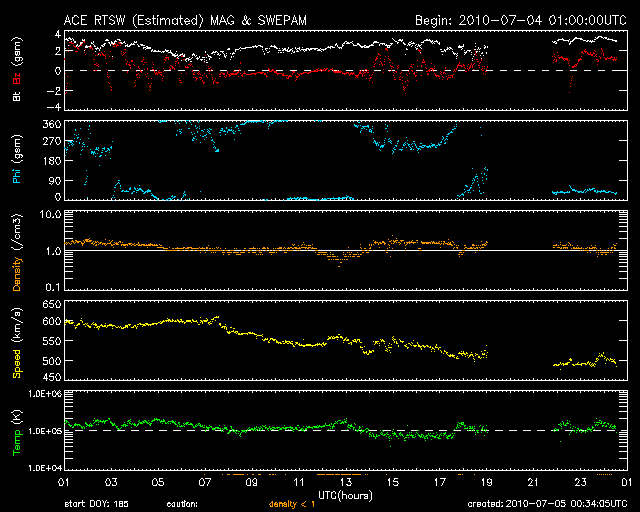Click the red 'Bz' axis label
This screenshot has width=640, height=512.
coord(17,79)
